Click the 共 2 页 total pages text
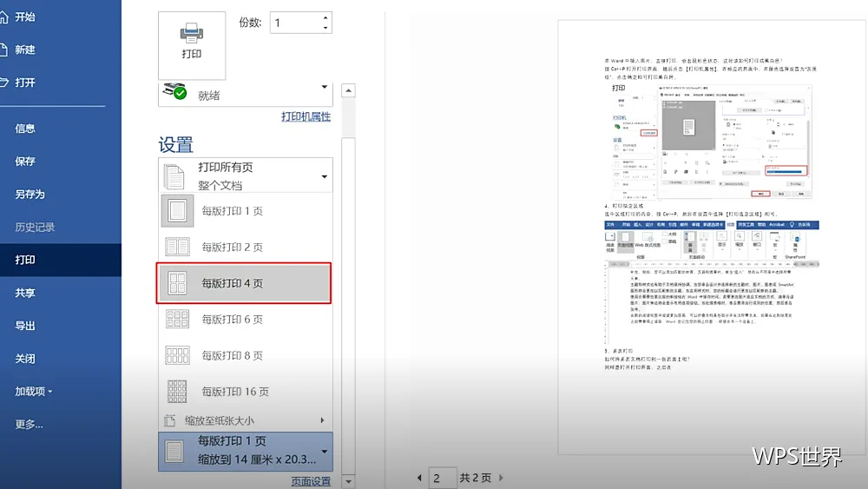 coord(475,478)
